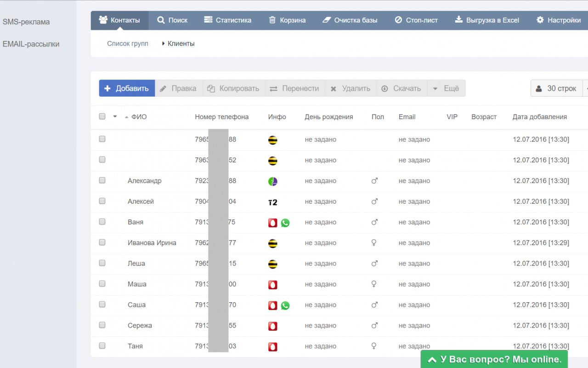The width and height of the screenshot is (588, 368).
Task: Select checkbox for Маша row
Action: point(102,284)
